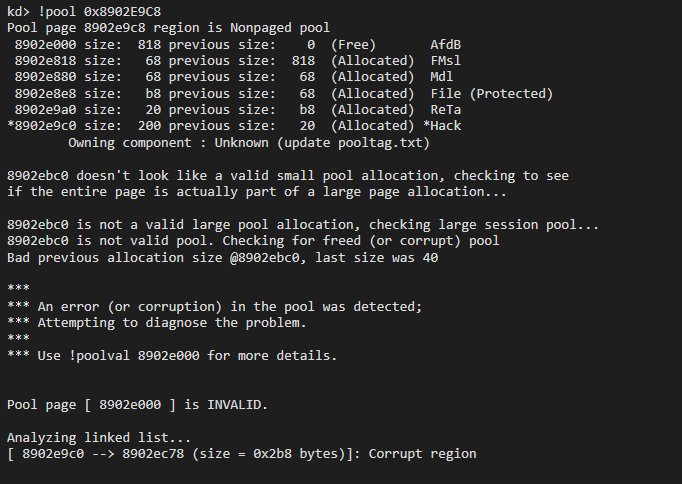Viewport: 682px width, 484px height.
Task: Click the 8902e8e8 pool entry address
Action: click(45, 94)
